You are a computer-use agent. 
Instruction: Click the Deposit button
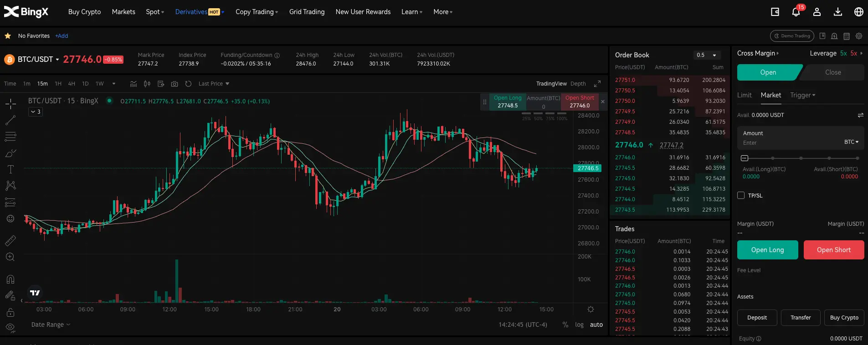coord(757,318)
